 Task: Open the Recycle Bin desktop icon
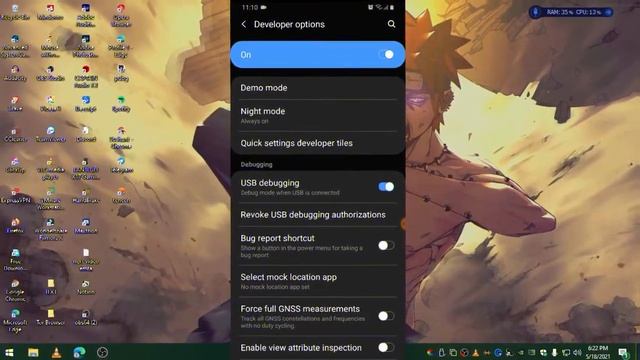point(15,12)
